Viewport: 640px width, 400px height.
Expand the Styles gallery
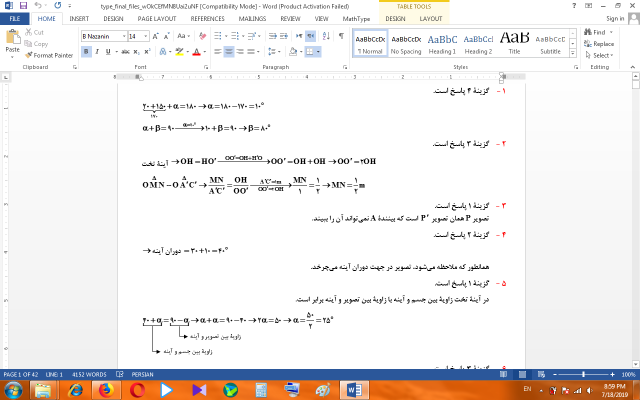573,53
